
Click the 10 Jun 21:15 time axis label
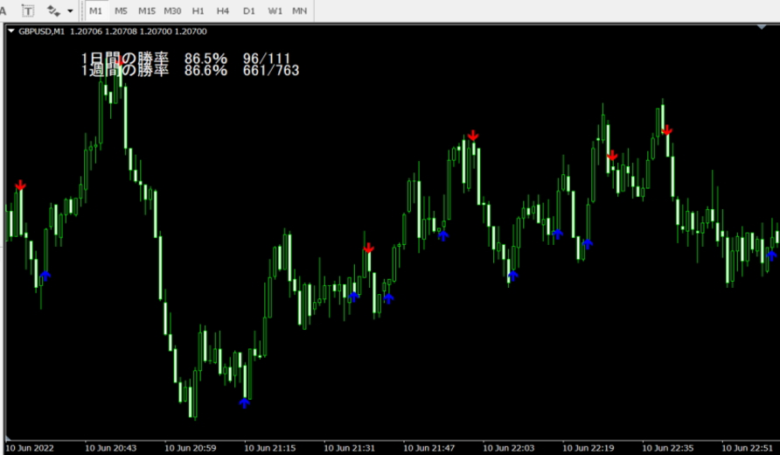270,448
